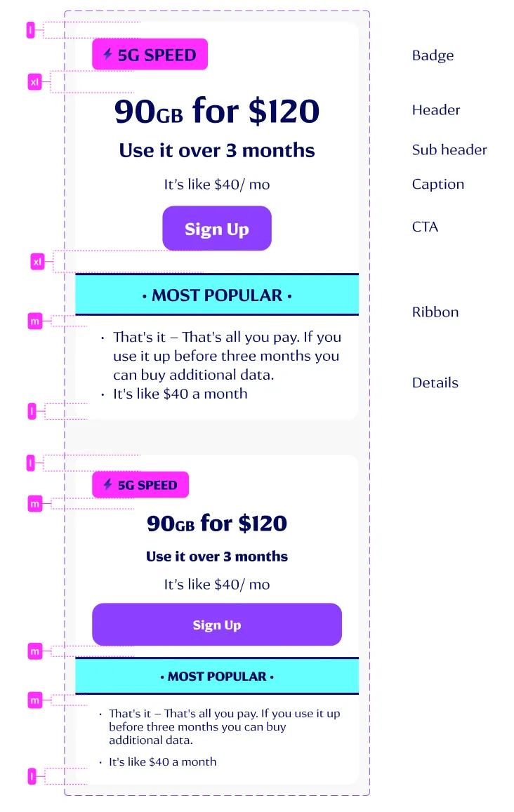Click the Sign Up button on the first card
Image resolution: width=514 pixels, height=812 pixels.
point(217,228)
